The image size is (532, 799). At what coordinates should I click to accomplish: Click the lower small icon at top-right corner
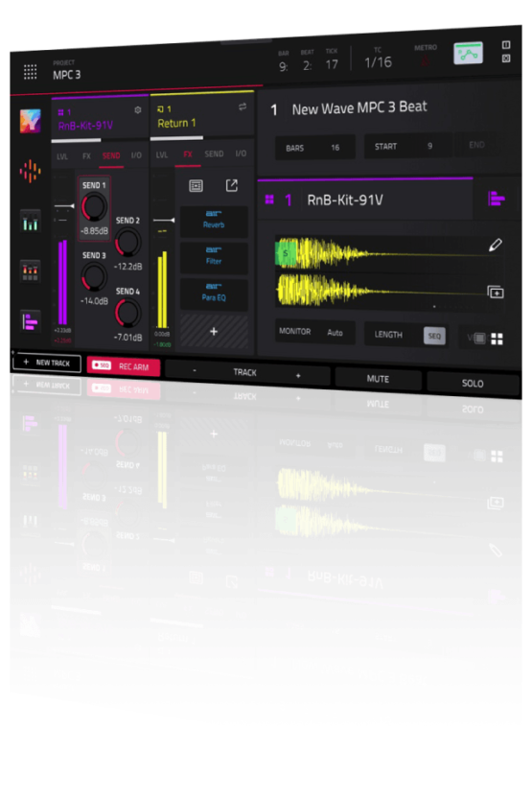pyautogui.click(x=506, y=59)
